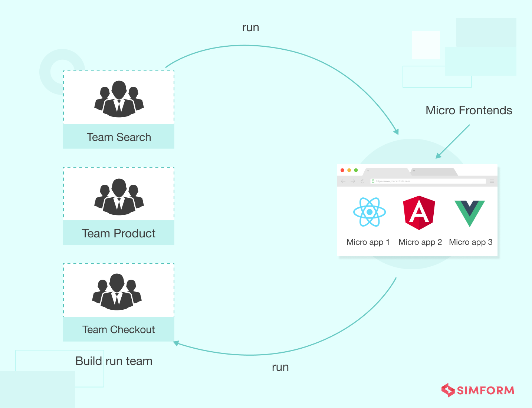Click the 'run' label above top arc

point(251,28)
